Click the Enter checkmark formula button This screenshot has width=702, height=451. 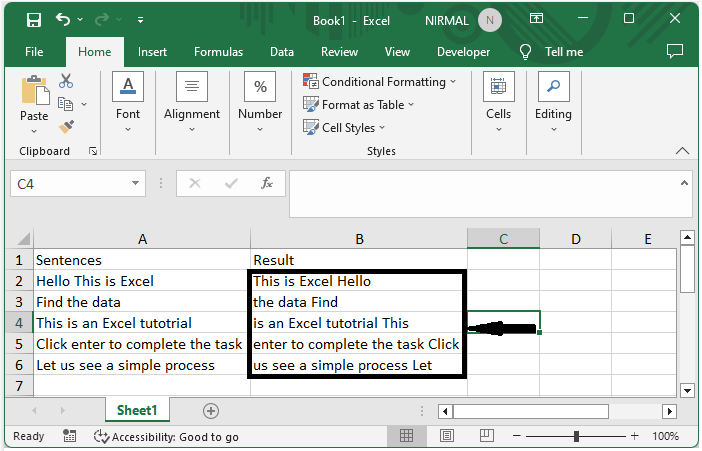coord(231,183)
